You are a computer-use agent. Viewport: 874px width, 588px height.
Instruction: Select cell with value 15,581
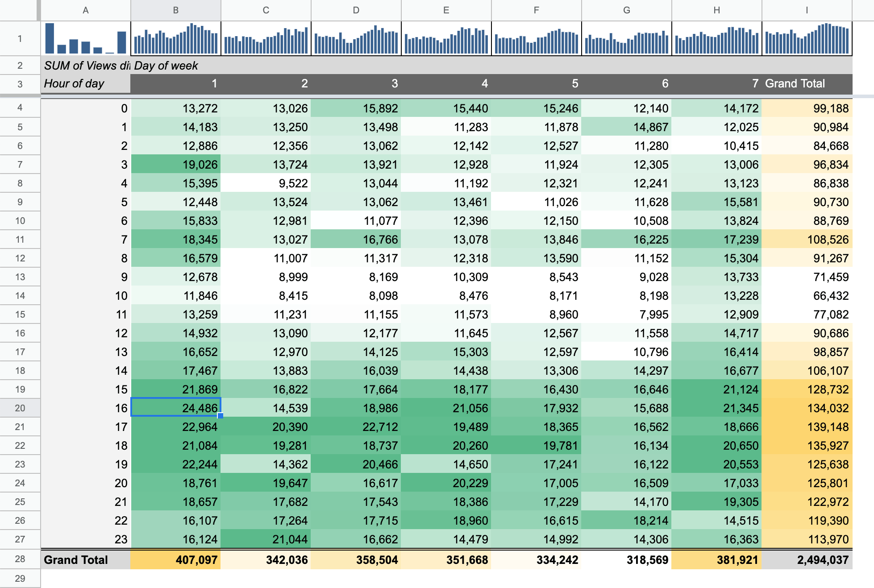tap(717, 202)
